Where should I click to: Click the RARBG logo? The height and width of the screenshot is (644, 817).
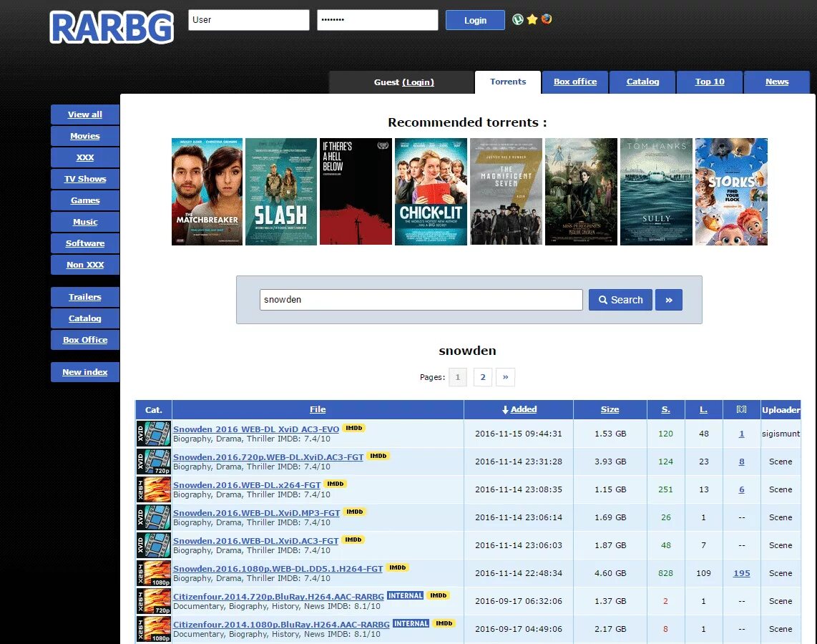point(112,27)
